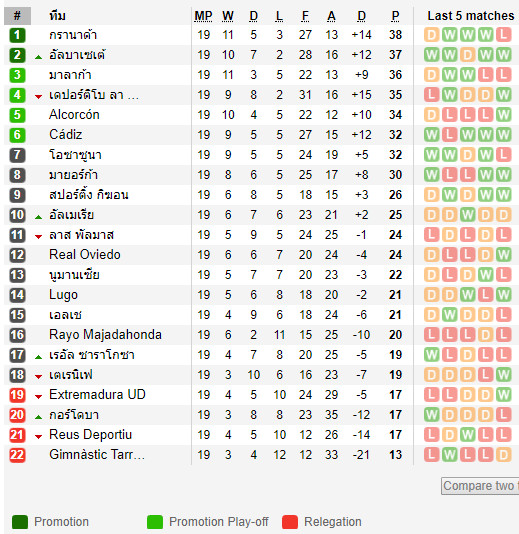The height and width of the screenshot is (534, 519).
Task: Click the W result in อัลเมเรีย row
Action: [x=468, y=215]
